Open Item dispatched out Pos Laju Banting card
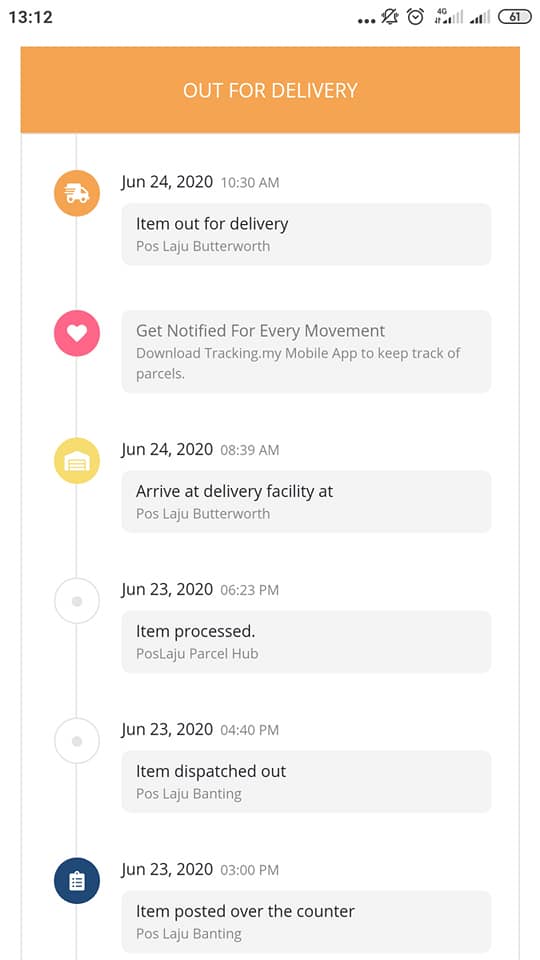 pos(306,782)
